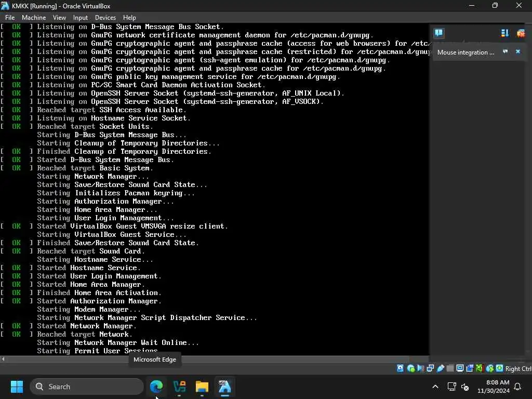Screen dimensions: 532x399
Task: Click the virtualization features status icon
Action: [x=480, y=368]
